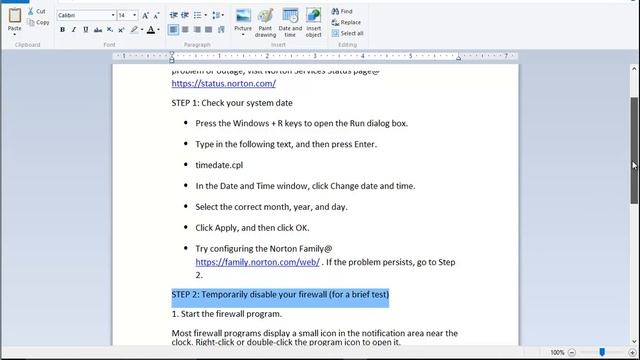Apply the font text color
The width and height of the screenshot is (640, 360).
[x=151, y=30]
